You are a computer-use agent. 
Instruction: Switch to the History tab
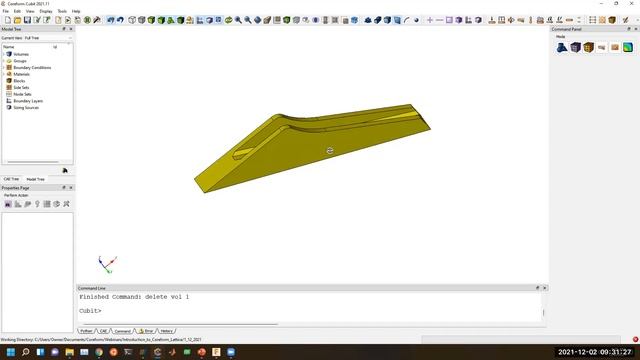(x=166, y=331)
